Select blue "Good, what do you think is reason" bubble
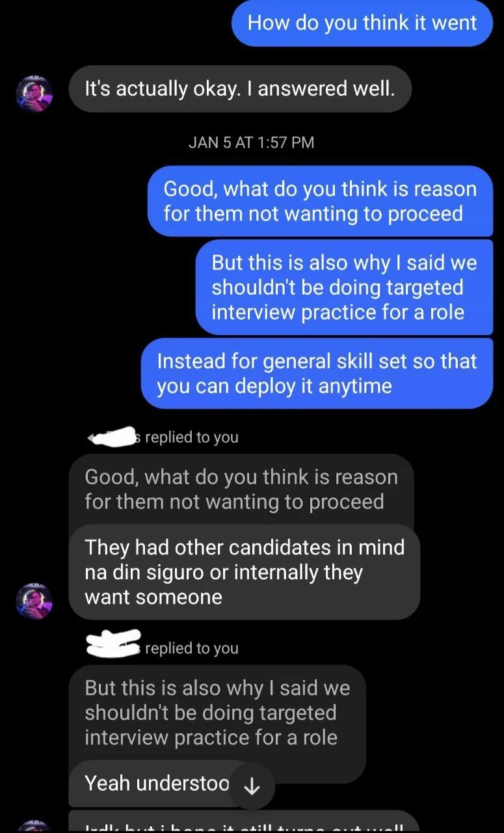The height and width of the screenshot is (833, 504). [320, 201]
